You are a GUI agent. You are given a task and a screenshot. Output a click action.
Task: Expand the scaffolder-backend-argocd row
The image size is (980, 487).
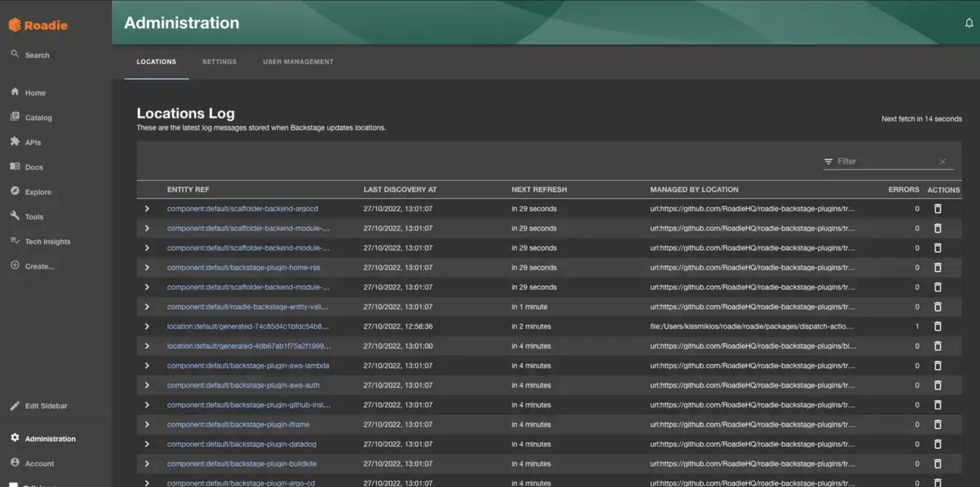[x=147, y=209]
